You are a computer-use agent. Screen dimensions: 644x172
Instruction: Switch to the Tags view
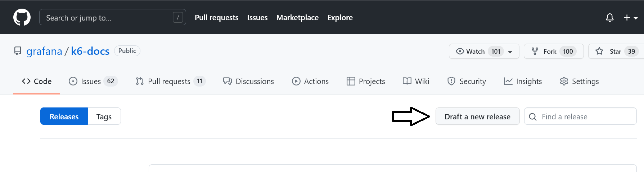coord(104,116)
